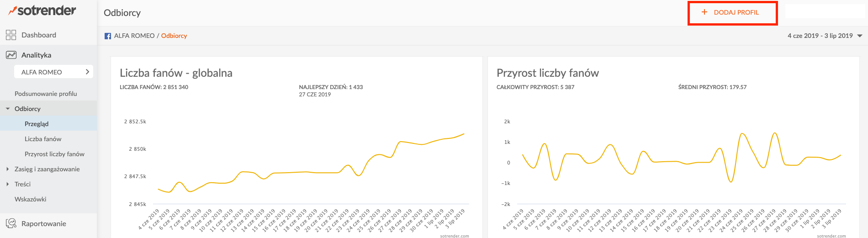Click the Dashboard grid icon
This screenshot has width=868, height=238.
pos(11,35)
